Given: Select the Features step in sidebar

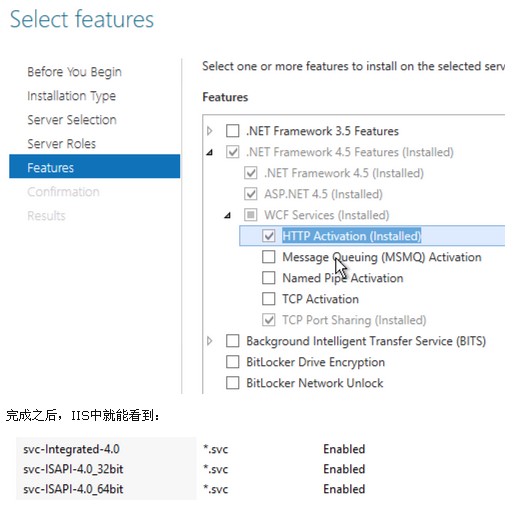Looking at the screenshot, I should [x=94, y=166].
